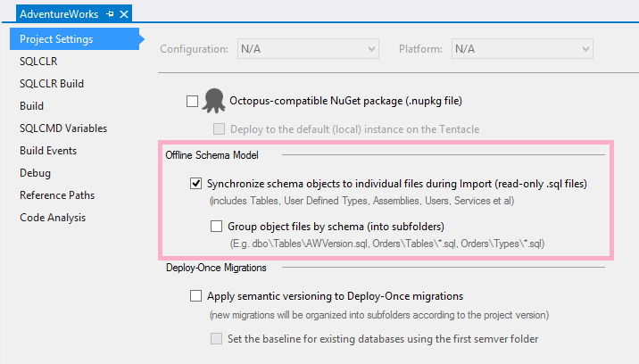
Task: Enable Octopus-compatible NuGet package option
Action: [192, 101]
